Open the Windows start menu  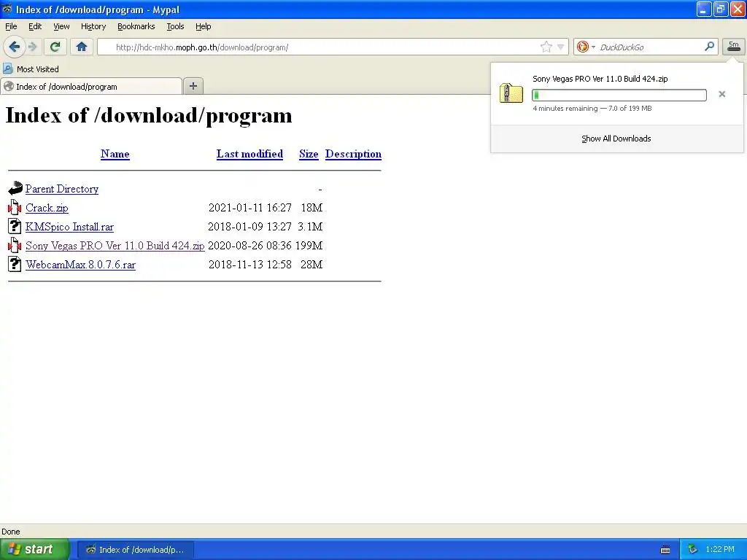pyautogui.click(x=34, y=550)
